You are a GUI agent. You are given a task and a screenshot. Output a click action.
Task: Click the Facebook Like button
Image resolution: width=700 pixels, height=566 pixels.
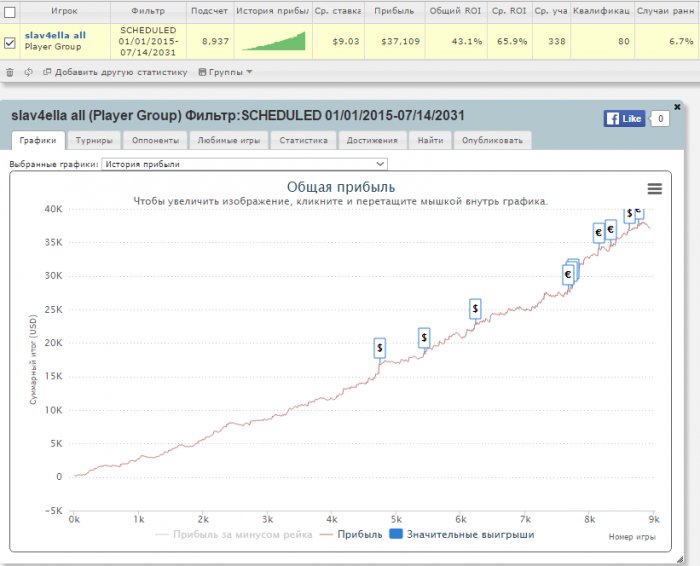(624, 119)
